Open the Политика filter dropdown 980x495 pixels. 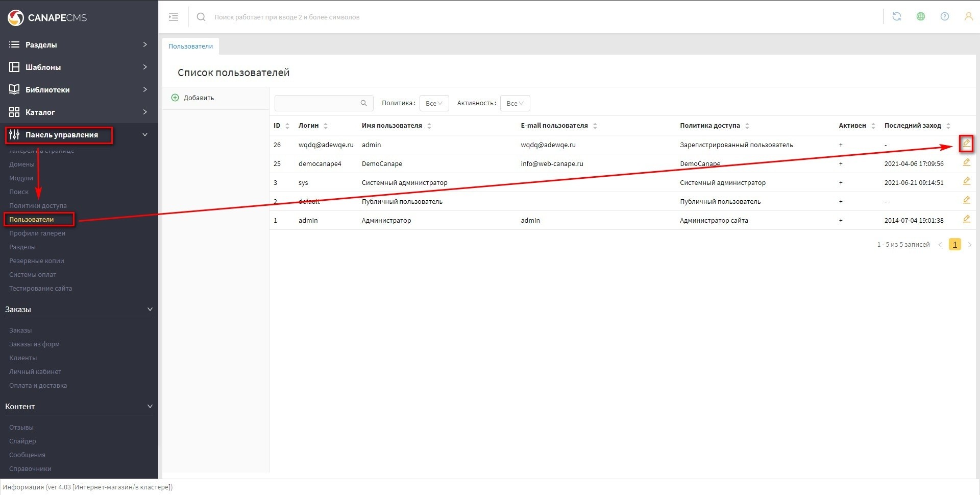433,103
